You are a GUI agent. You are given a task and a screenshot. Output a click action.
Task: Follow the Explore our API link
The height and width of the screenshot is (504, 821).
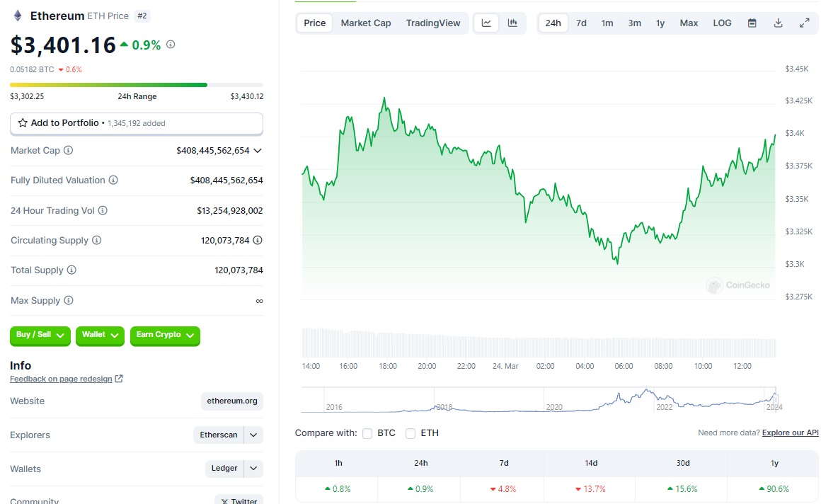[x=790, y=433]
